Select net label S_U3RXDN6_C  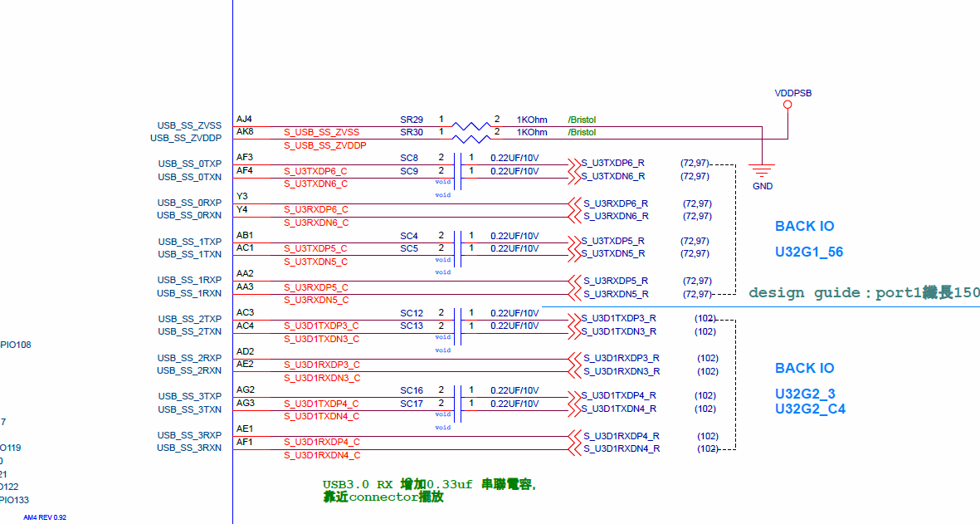(316, 223)
